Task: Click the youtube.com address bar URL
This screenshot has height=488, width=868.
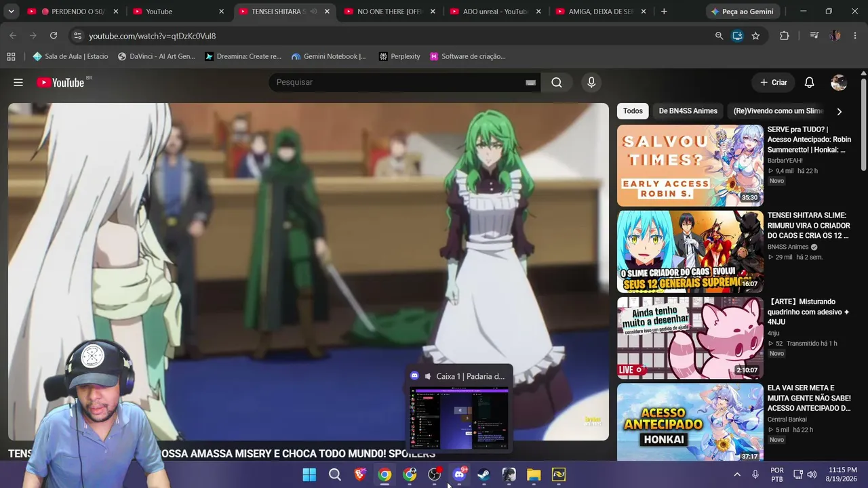Action: (x=153, y=36)
